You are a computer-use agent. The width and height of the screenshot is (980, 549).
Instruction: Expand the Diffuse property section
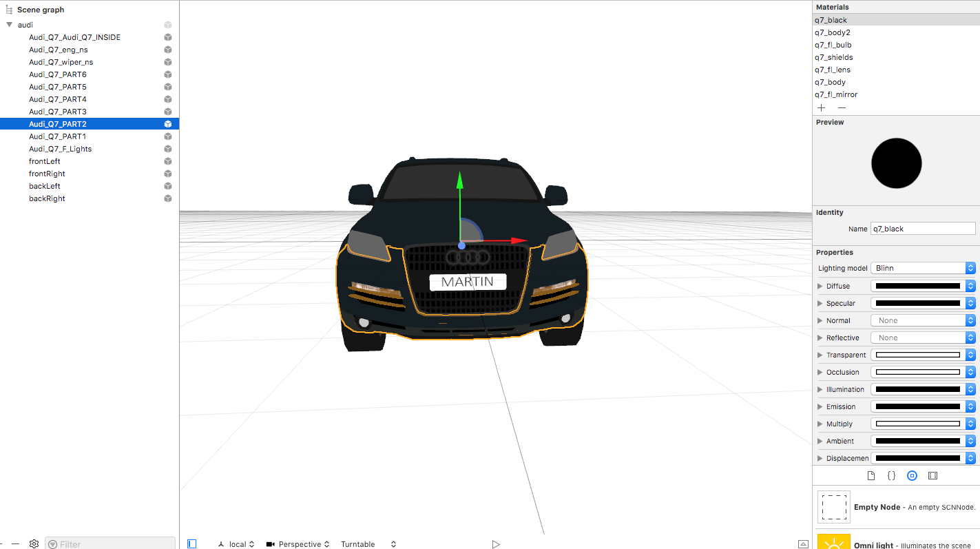click(x=820, y=286)
